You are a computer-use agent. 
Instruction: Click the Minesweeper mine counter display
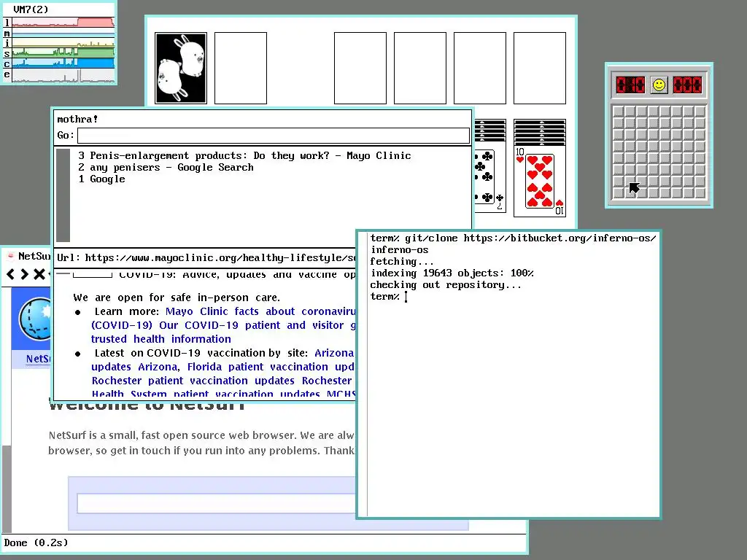tap(630, 85)
